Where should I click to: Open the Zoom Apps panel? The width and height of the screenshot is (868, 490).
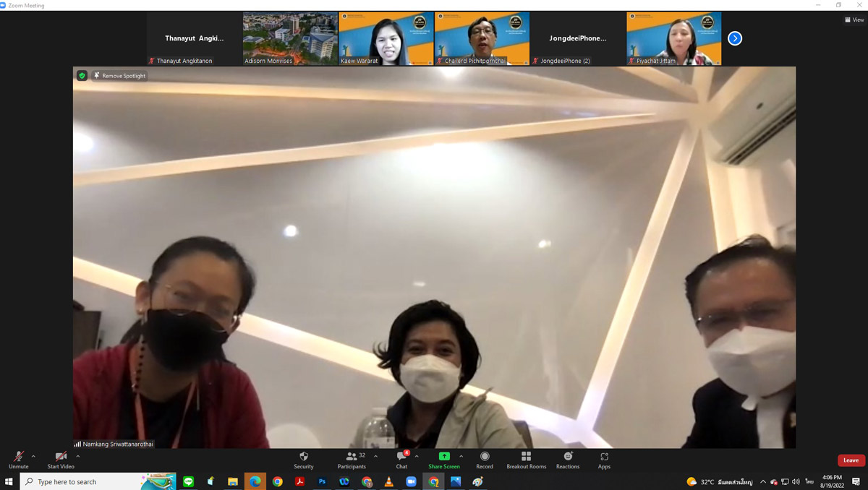point(604,460)
